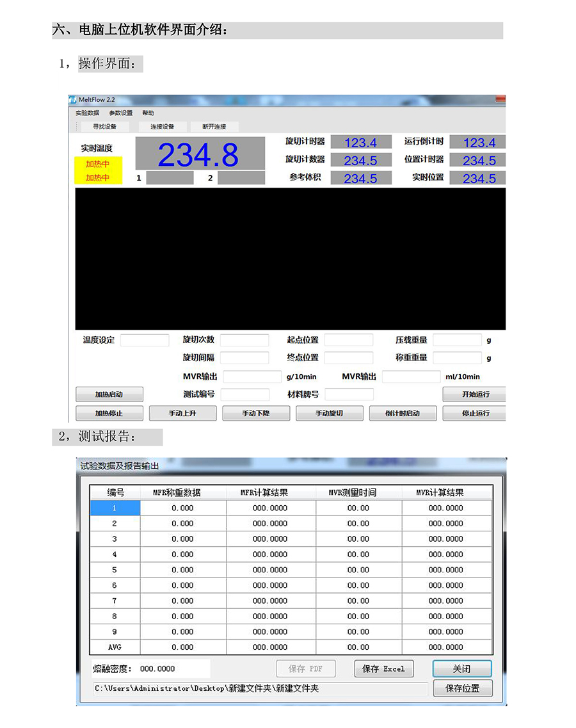Click the 开始运行 button

475,394
